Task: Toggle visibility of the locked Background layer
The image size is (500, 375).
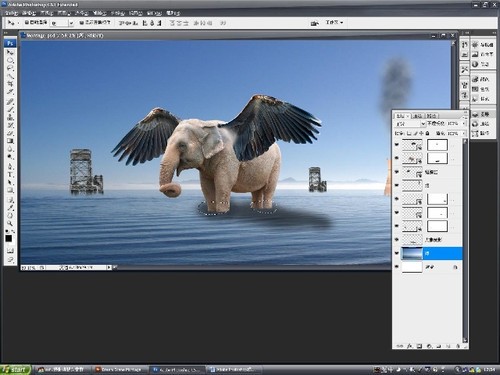Action: [x=397, y=267]
